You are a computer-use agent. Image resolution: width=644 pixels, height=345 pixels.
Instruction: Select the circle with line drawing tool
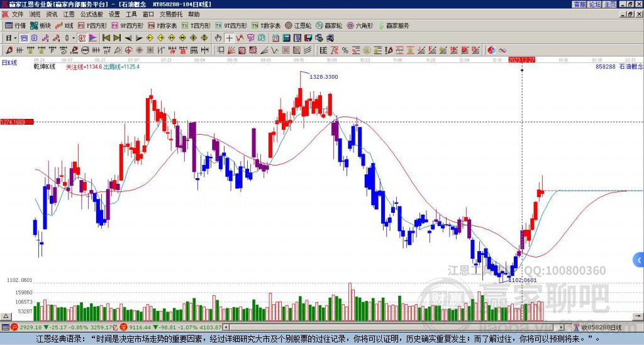tap(85, 50)
